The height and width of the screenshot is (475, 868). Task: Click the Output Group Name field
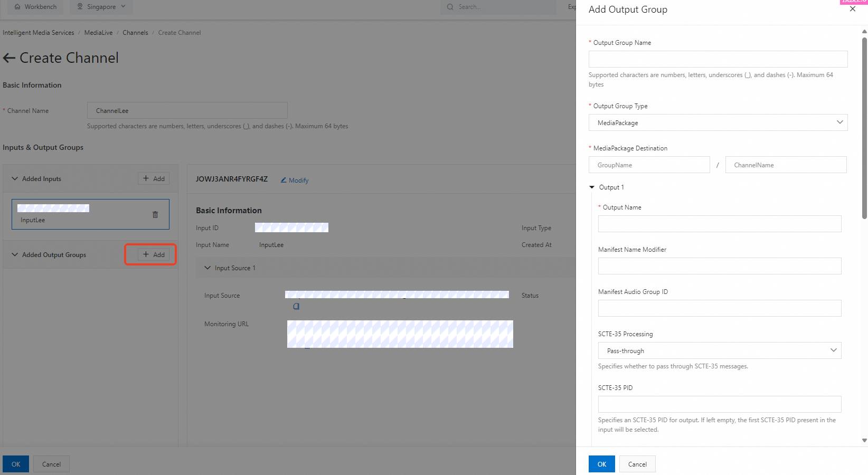pos(718,59)
